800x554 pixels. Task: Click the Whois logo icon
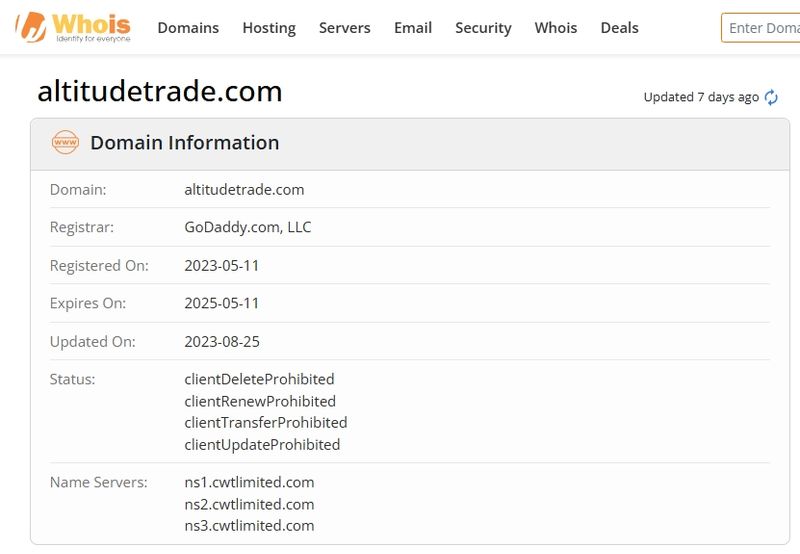73,28
